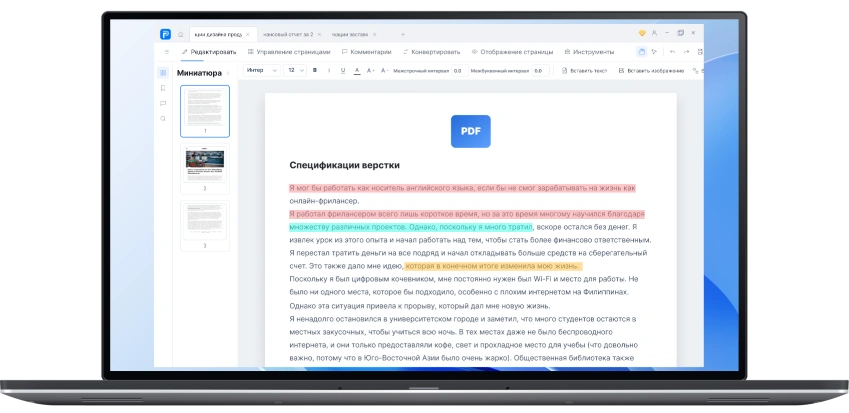Open the search sidebar icon
The width and height of the screenshot is (849, 413).
click(x=163, y=119)
